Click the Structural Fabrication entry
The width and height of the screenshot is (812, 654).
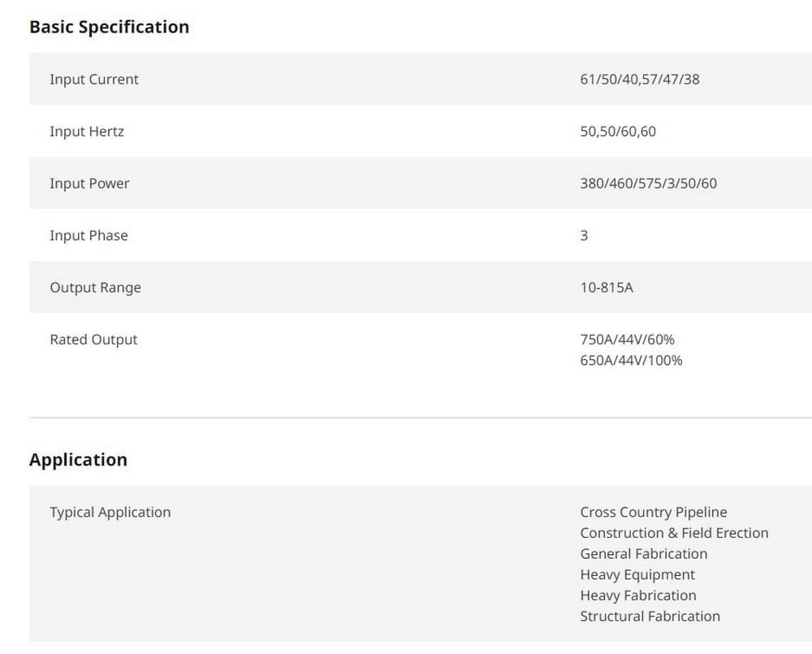pos(650,616)
